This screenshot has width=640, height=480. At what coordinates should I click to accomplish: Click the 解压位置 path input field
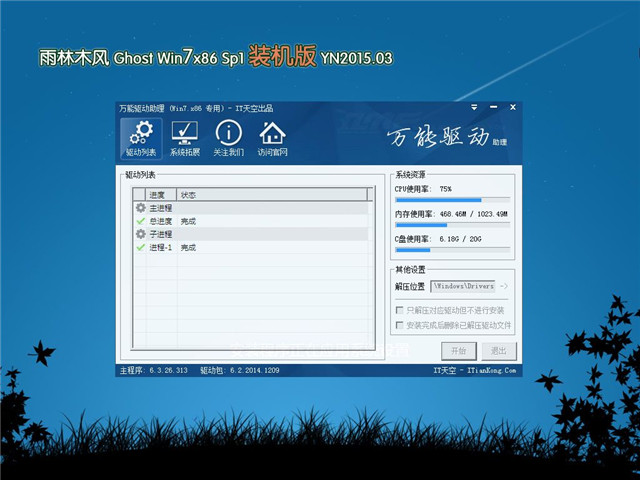[x=463, y=286]
